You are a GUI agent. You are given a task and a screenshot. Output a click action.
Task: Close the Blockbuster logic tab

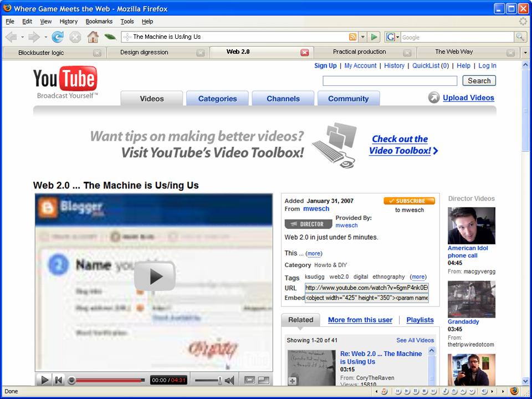(x=97, y=53)
